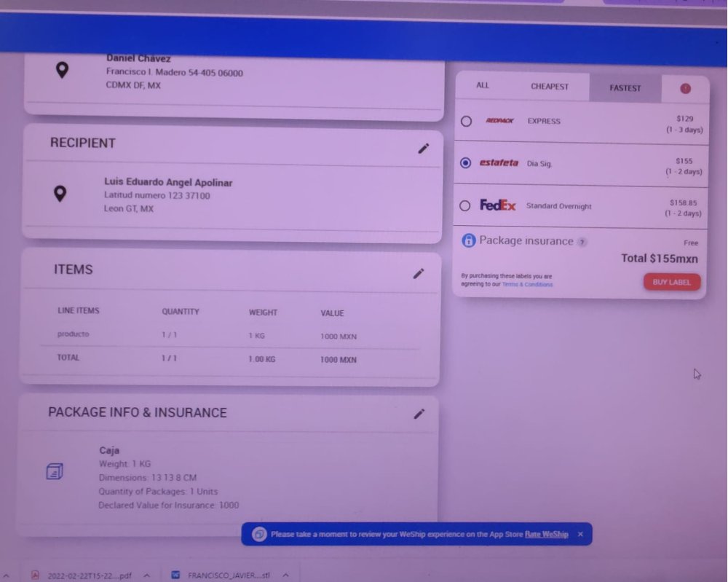Click Declared Value for Insurance 1000
728x582 pixels.
coord(169,505)
